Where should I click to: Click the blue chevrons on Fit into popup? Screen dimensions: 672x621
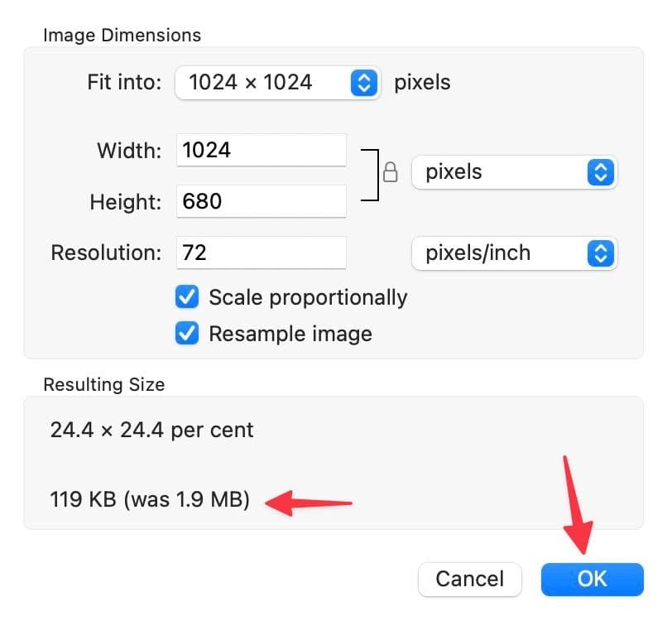[364, 83]
